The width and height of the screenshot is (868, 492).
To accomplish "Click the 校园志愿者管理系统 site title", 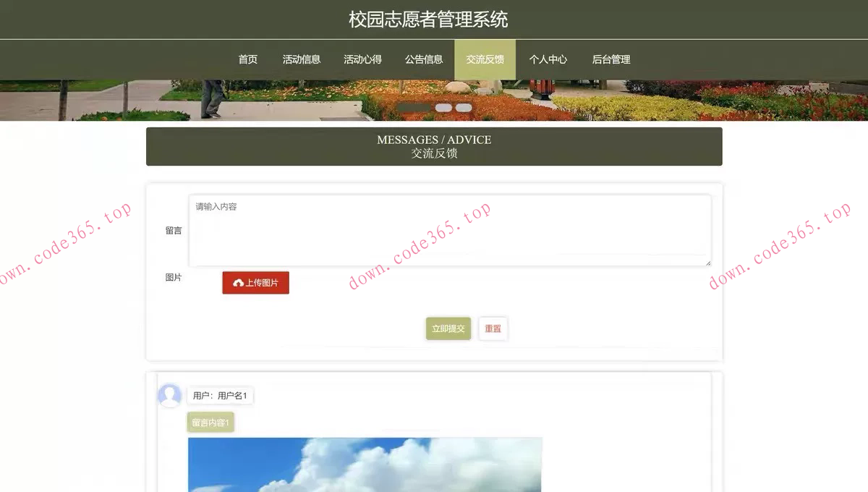I will tap(433, 18).
